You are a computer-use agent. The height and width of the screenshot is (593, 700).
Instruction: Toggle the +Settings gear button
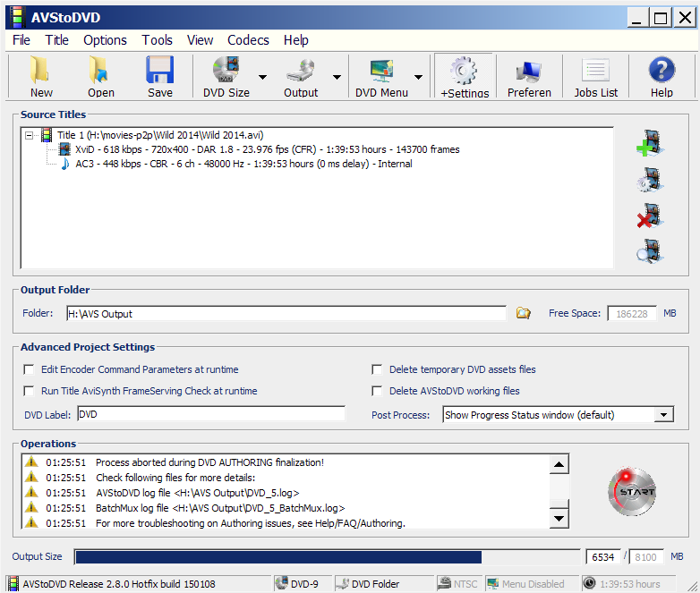pyautogui.click(x=464, y=76)
